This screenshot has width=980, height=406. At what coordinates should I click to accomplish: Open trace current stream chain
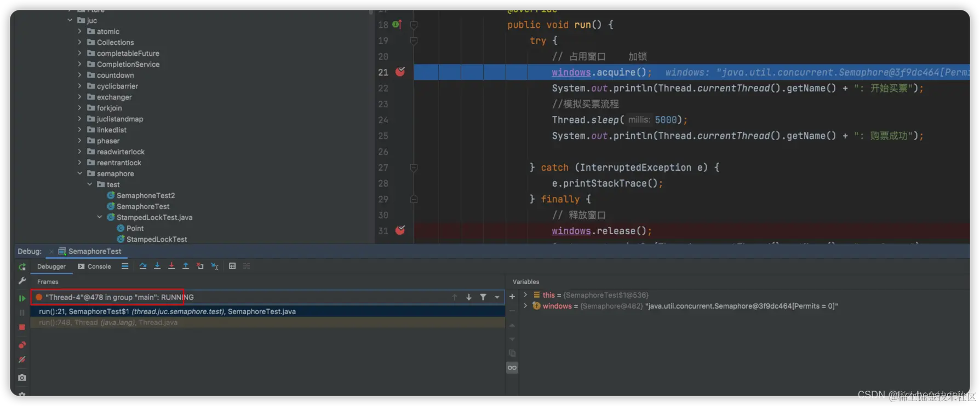pyautogui.click(x=247, y=266)
